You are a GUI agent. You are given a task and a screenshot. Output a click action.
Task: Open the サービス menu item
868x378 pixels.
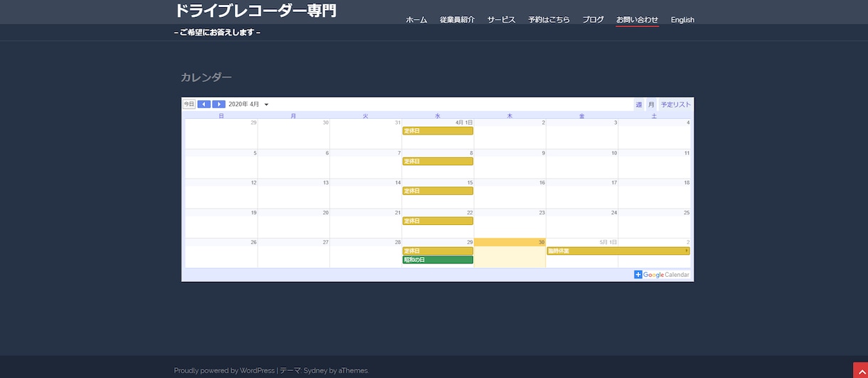point(502,20)
